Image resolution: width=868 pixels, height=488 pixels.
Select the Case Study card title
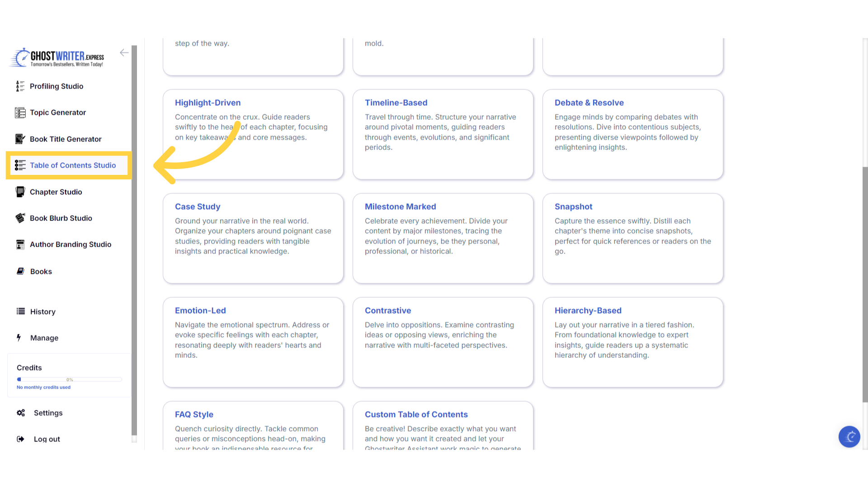pyautogui.click(x=198, y=206)
